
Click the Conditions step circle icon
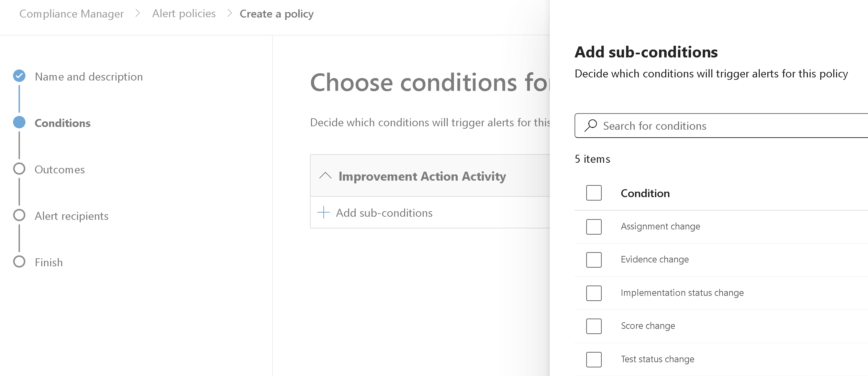click(x=19, y=122)
